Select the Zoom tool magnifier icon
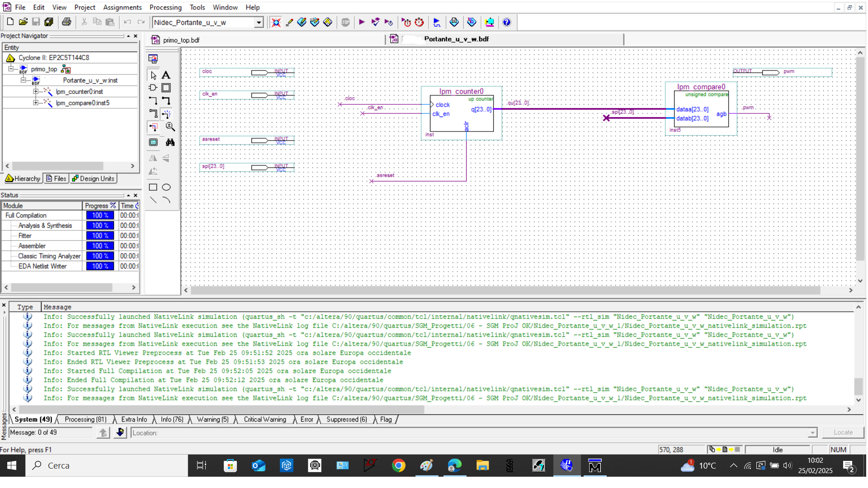Screen dimensions: 868x488 [x=170, y=127]
